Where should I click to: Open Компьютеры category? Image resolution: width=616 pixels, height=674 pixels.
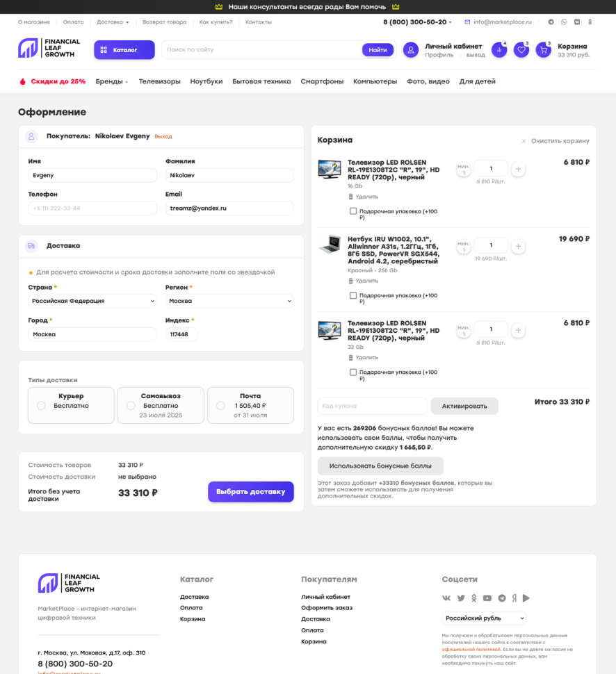click(375, 81)
